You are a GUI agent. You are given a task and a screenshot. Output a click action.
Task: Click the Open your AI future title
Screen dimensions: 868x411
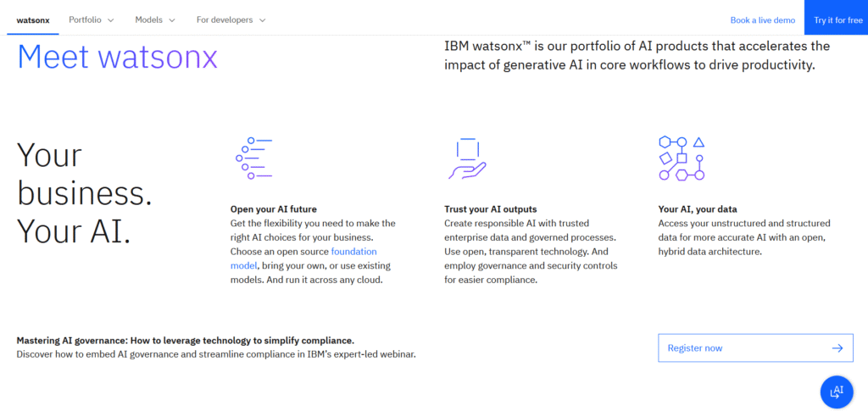click(x=273, y=208)
